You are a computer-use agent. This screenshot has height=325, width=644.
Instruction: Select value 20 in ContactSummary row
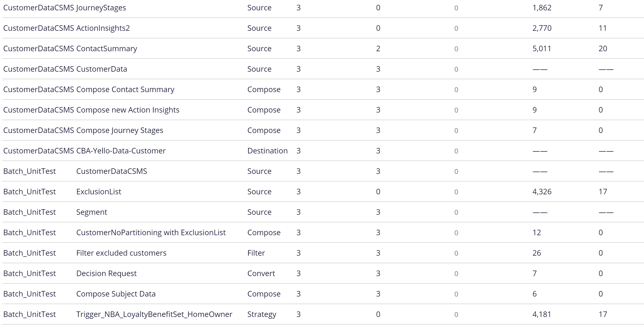click(603, 48)
